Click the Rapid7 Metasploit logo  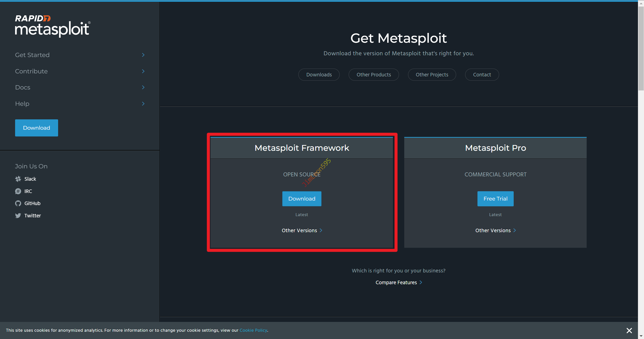click(52, 26)
